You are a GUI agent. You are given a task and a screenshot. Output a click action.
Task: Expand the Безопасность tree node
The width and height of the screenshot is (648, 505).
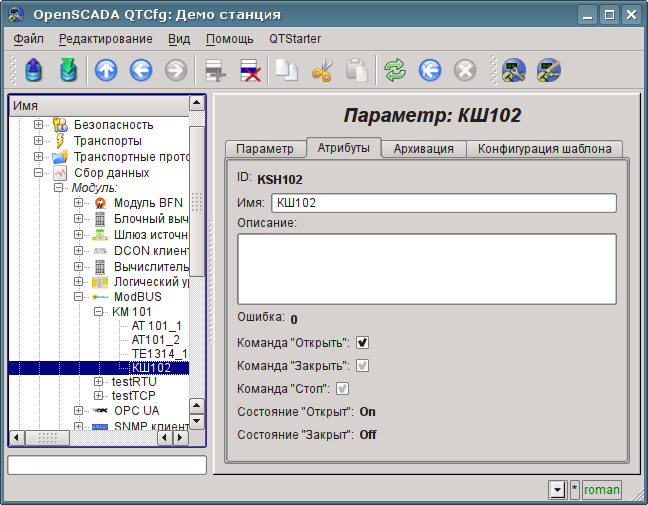tap(39, 125)
